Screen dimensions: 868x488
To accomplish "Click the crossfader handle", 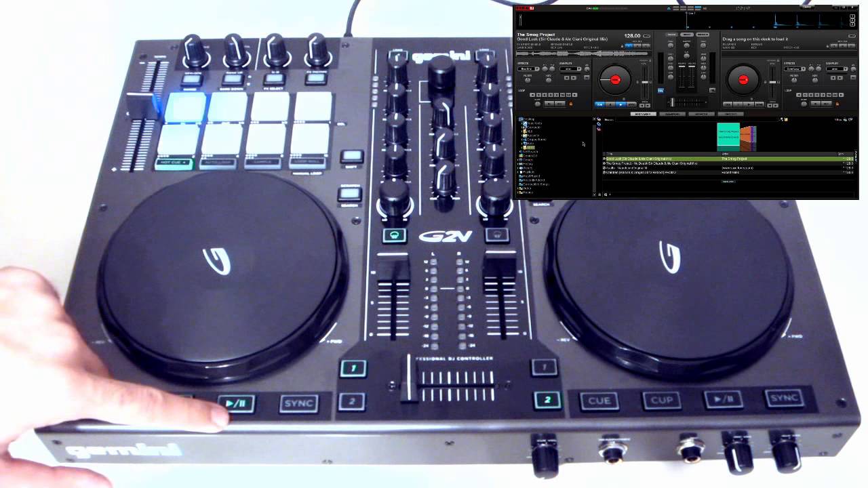I will 672,102.
